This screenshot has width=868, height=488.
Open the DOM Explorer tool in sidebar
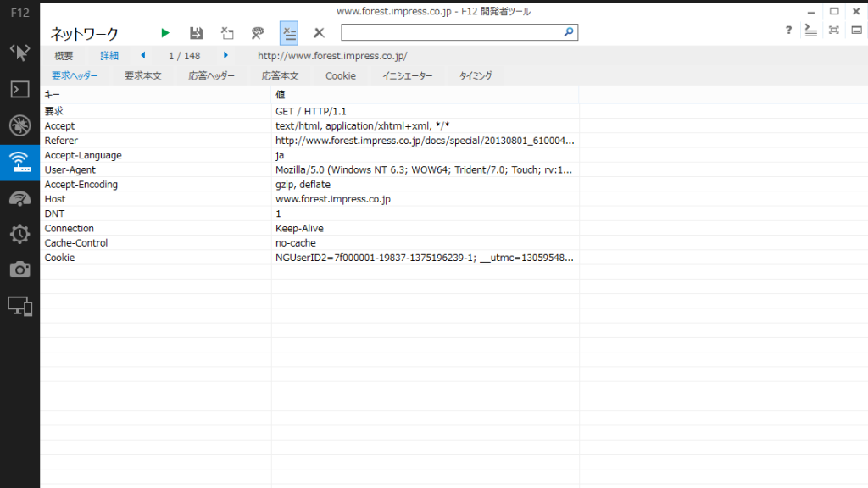click(20, 52)
